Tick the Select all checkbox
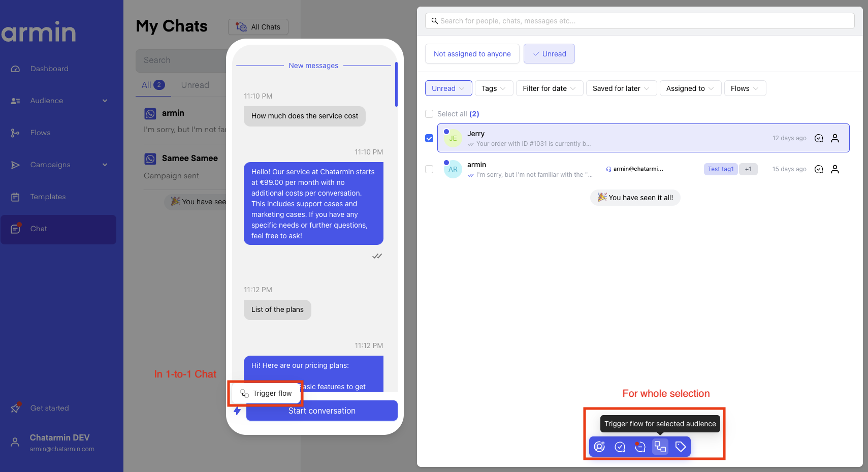Screen dimensions: 868x472 coord(429,114)
